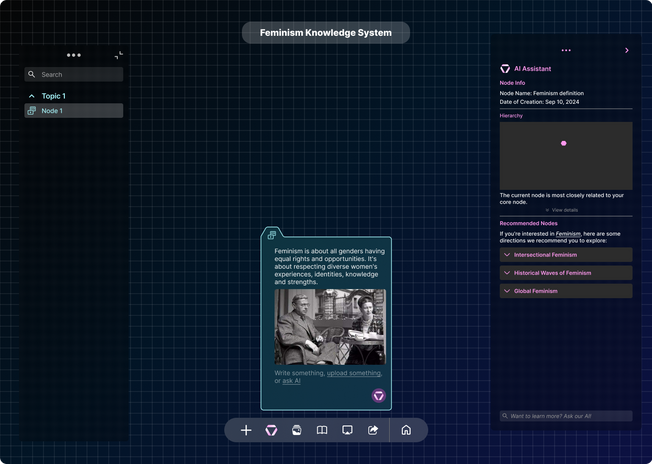Click the pink dot in Hierarchy graph
652x464 pixels.
point(563,143)
